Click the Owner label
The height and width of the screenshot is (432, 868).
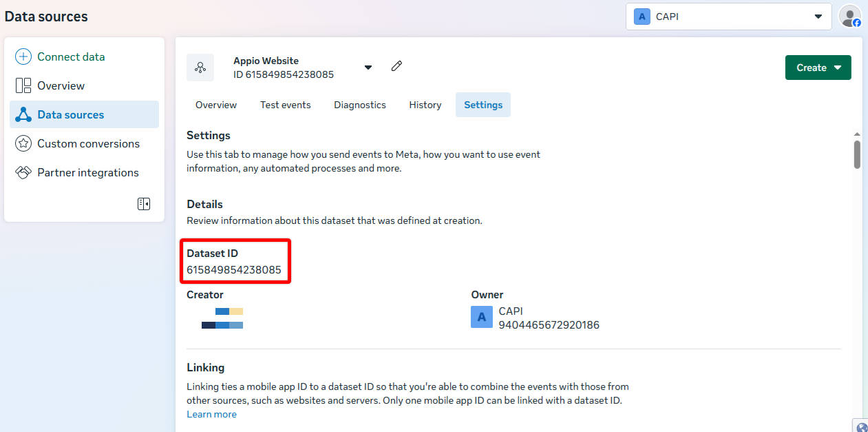(x=487, y=294)
